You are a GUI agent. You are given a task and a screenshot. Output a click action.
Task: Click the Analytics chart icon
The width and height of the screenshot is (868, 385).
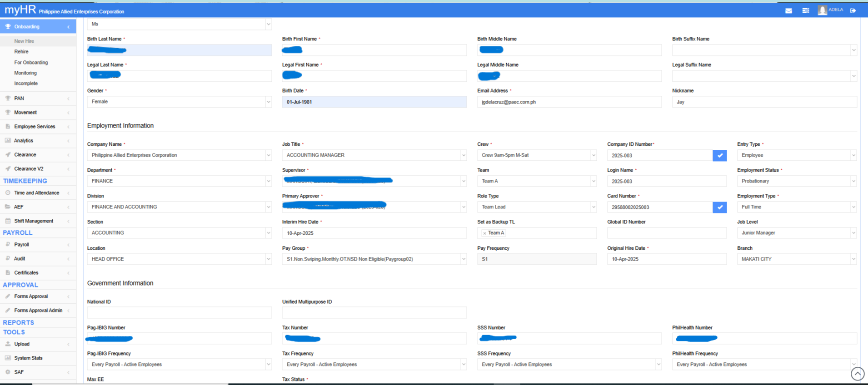click(x=8, y=140)
